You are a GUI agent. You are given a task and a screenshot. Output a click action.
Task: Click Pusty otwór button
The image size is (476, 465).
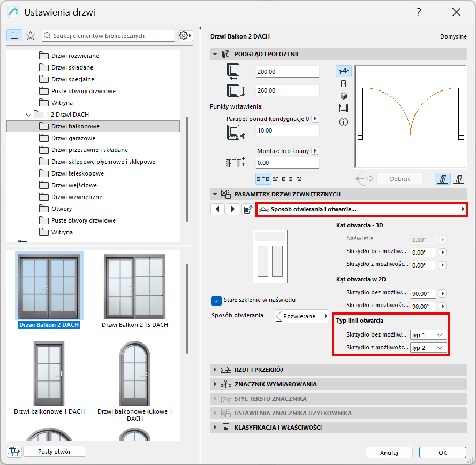click(x=54, y=451)
